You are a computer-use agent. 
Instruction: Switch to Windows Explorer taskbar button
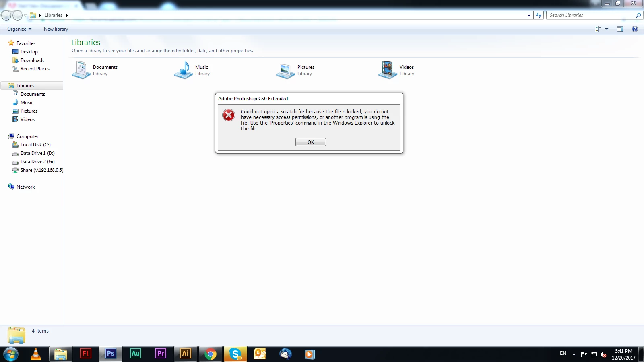click(61, 354)
